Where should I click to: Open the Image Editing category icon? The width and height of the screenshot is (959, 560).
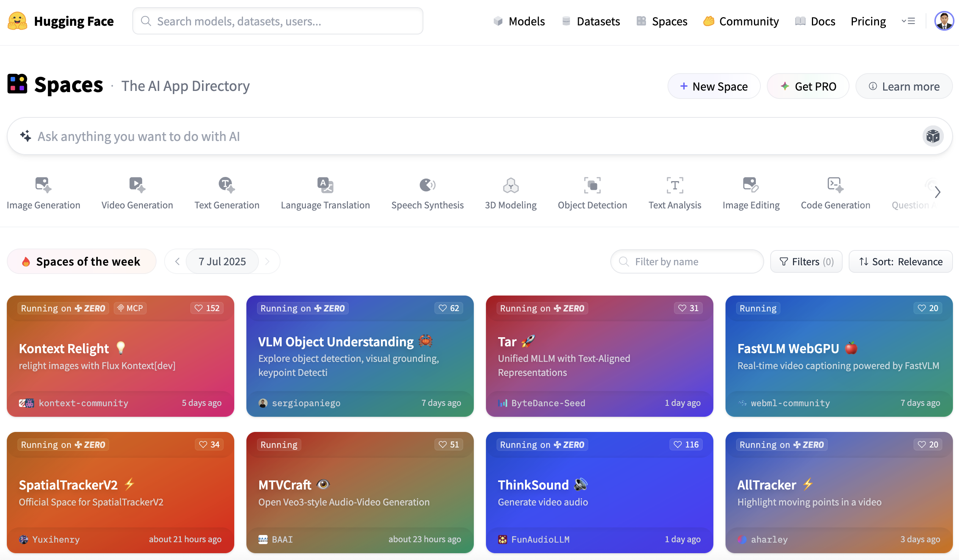pos(751,185)
